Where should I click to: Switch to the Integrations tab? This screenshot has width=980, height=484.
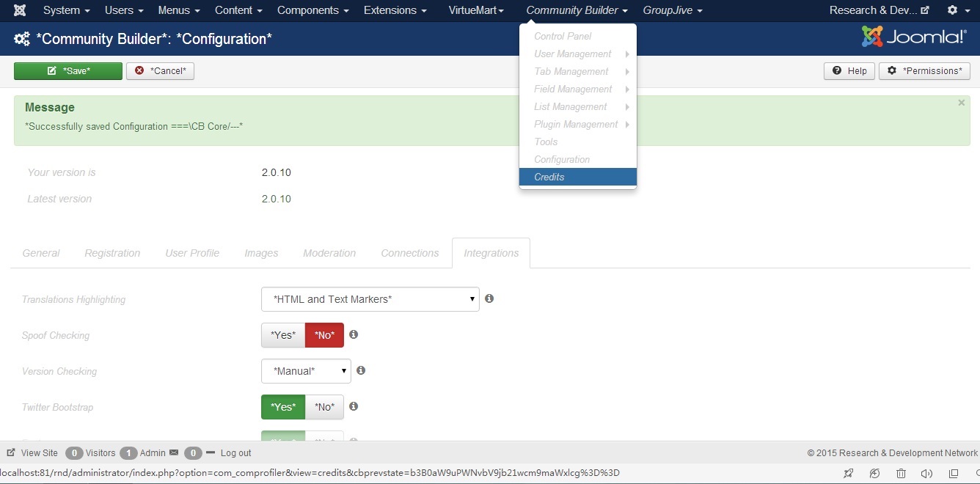(491, 253)
